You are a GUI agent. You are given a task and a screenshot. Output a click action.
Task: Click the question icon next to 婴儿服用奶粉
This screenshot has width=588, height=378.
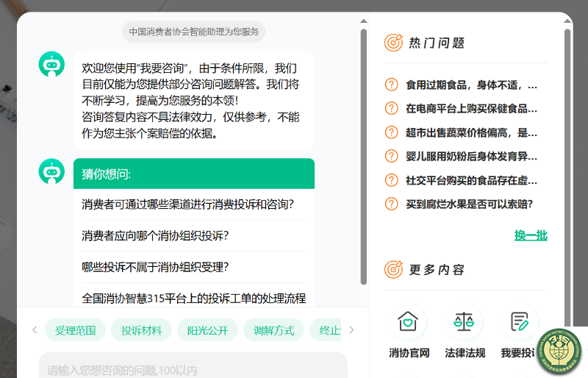coord(392,156)
